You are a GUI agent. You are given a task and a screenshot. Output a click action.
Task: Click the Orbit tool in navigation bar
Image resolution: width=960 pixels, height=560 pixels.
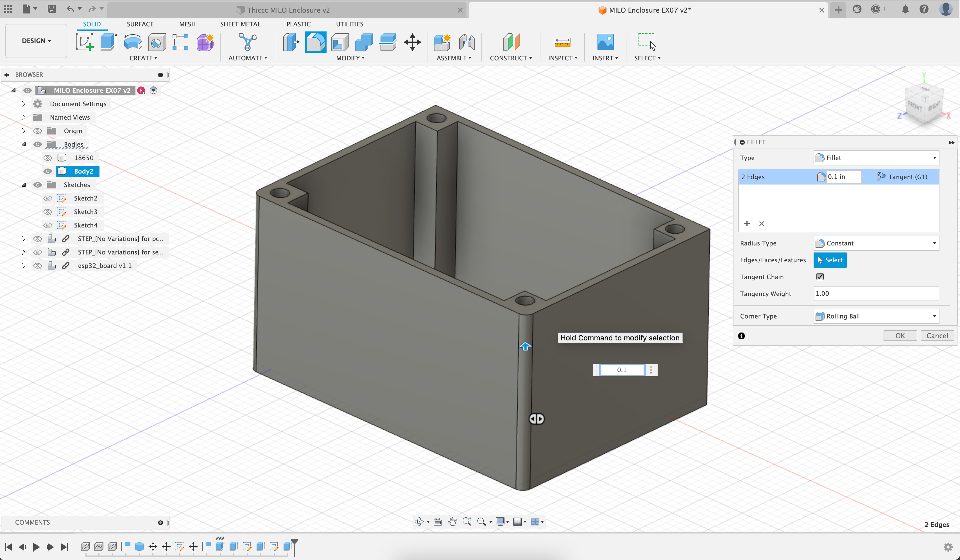point(419,522)
